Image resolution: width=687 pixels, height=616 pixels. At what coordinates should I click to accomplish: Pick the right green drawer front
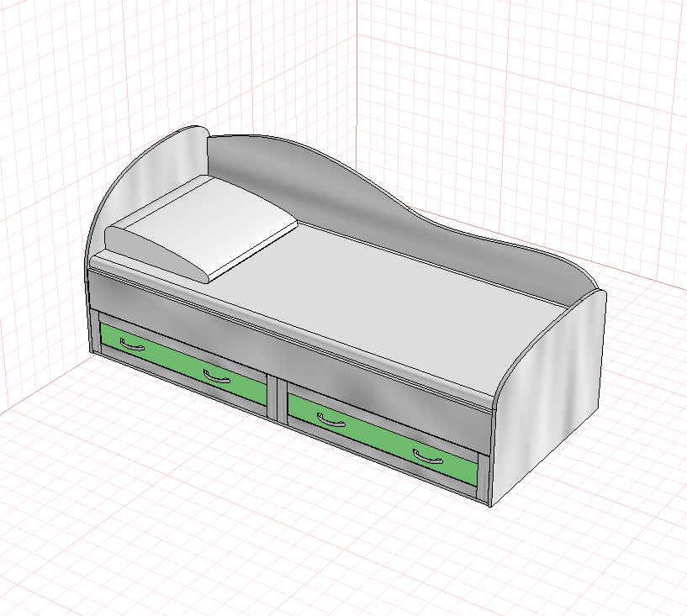[383, 439]
